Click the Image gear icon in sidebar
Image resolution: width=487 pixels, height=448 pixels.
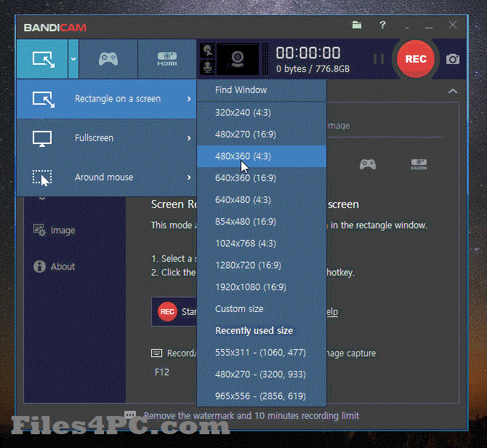coord(39,231)
